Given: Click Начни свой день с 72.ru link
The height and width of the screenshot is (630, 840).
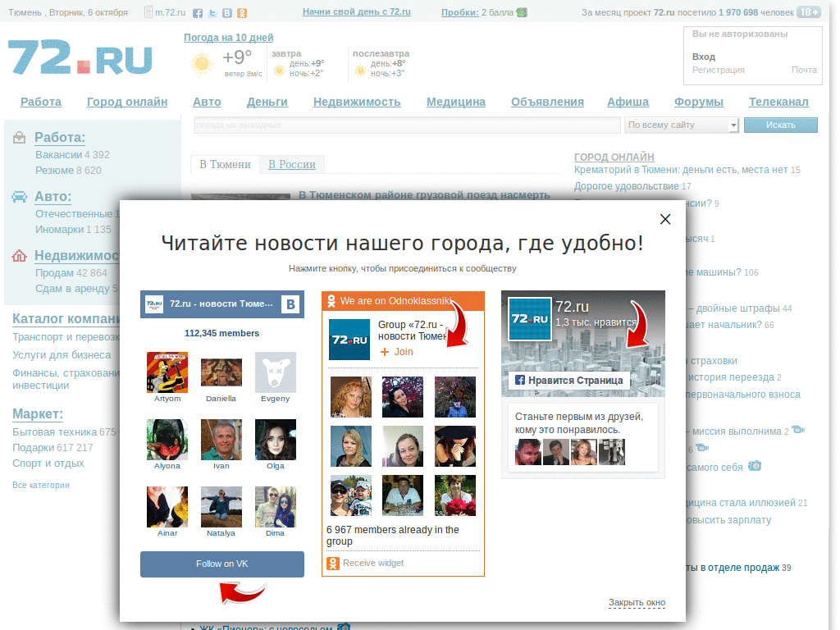Looking at the screenshot, I should (x=357, y=11).
